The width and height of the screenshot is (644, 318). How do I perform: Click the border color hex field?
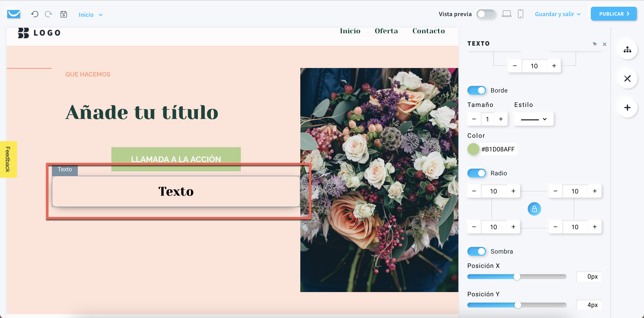click(498, 149)
